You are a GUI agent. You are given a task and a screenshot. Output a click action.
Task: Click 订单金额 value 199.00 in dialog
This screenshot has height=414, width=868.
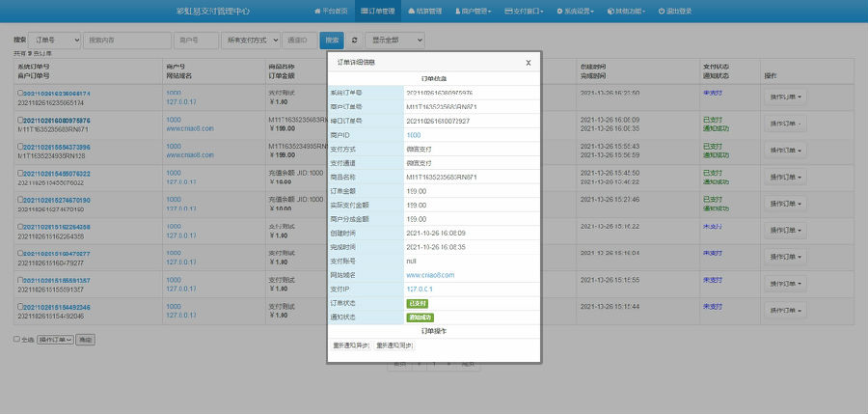point(417,191)
